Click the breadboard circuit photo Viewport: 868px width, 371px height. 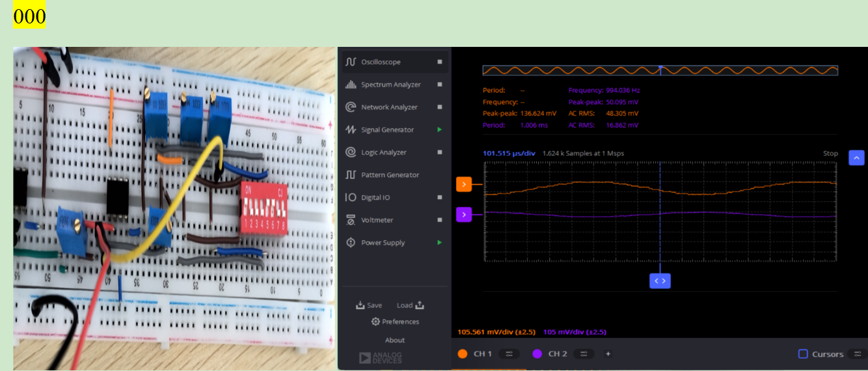(x=174, y=208)
